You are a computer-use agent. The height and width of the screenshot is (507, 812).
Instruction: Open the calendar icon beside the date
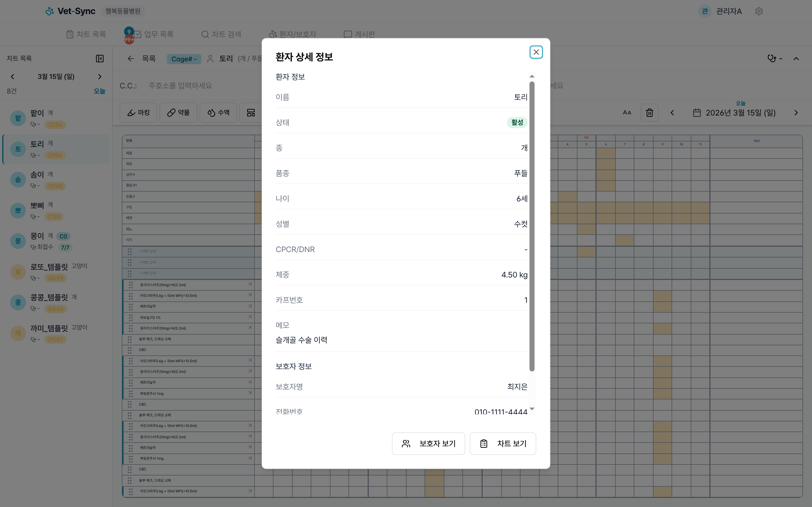(698, 113)
